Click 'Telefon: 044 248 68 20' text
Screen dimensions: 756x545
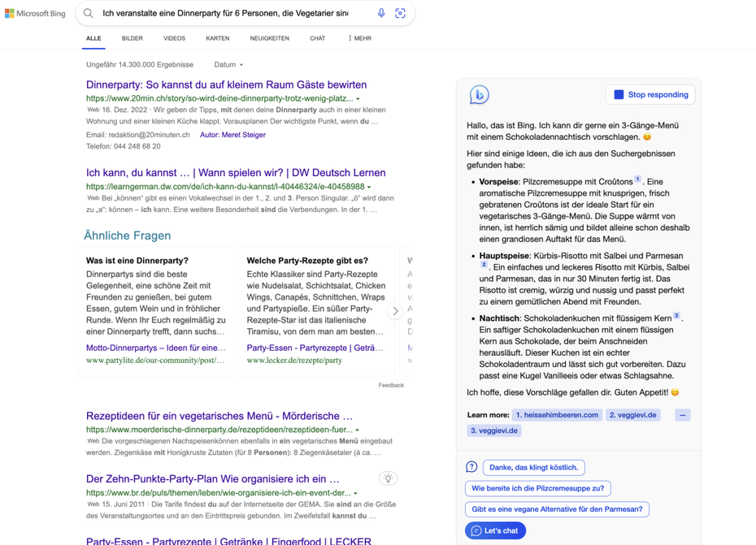click(x=124, y=146)
